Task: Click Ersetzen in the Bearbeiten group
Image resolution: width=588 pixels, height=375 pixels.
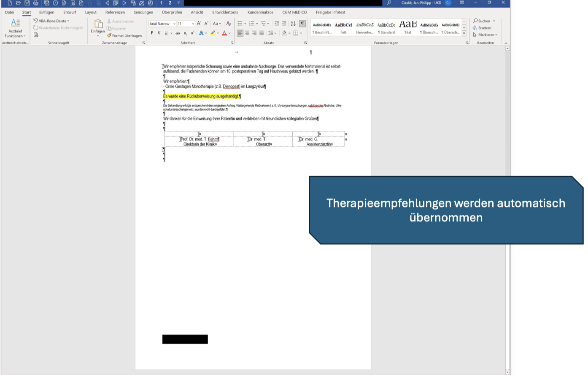Action: click(x=483, y=28)
